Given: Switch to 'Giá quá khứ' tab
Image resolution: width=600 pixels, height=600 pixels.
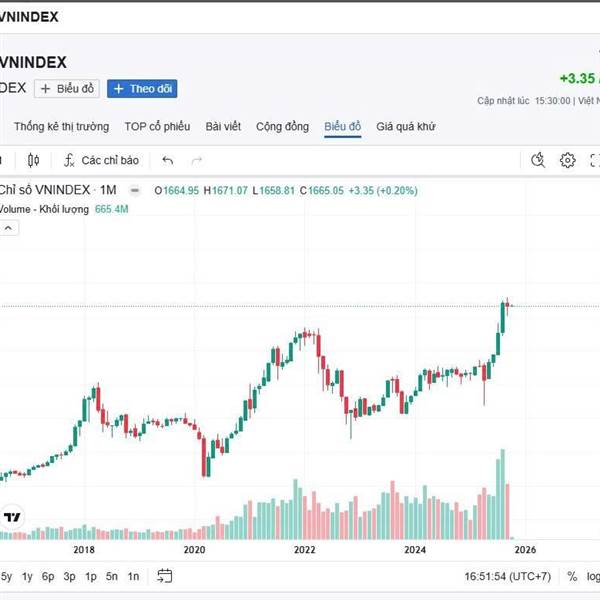Looking at the screenshot, I should click(x=405, y=127).
